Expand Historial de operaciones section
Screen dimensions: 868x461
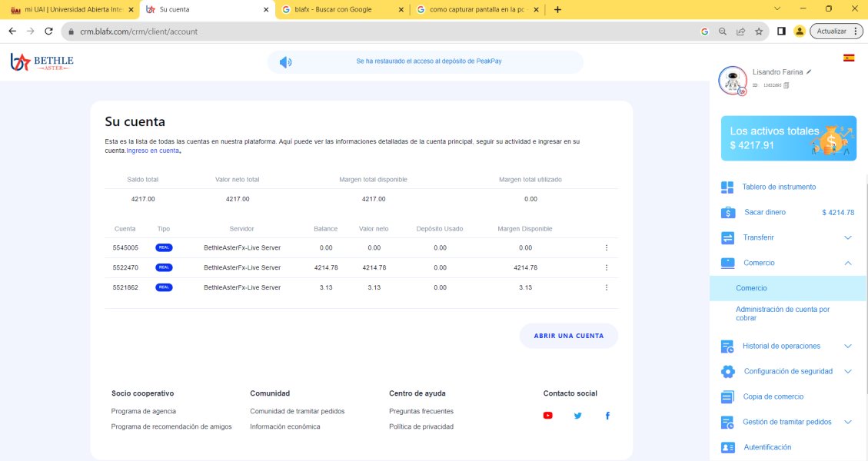[848, 346]
